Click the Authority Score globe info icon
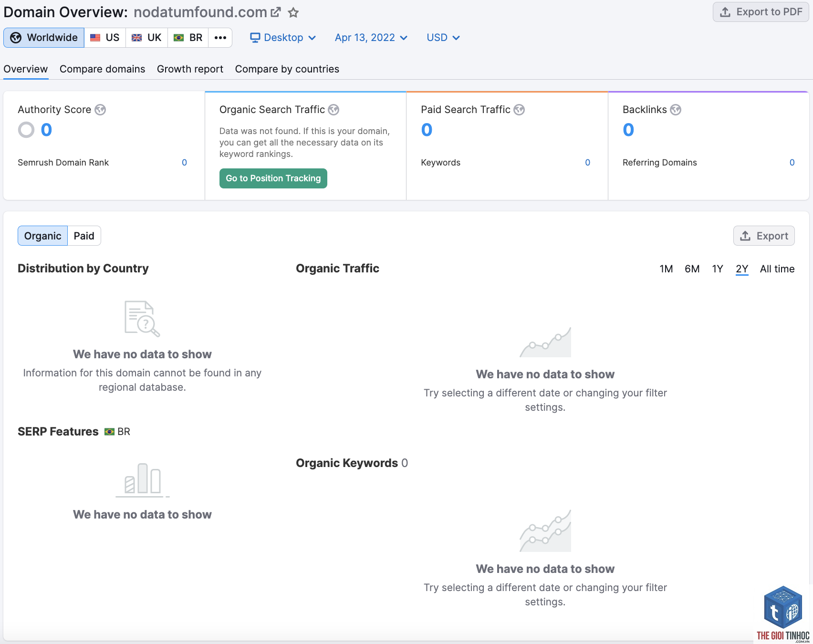This screenshot has height=644, width=813. (100, 110)
